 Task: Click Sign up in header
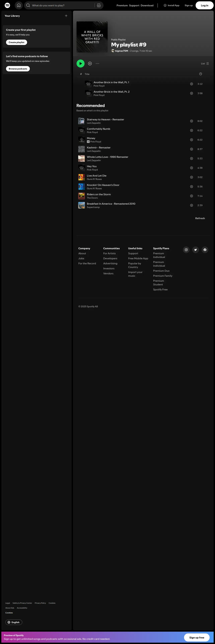[189, 6]
